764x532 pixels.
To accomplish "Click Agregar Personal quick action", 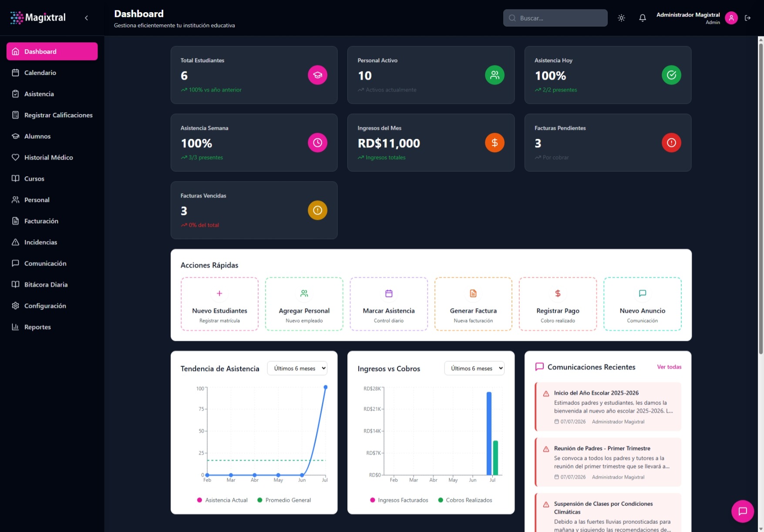I will (x=304, y=304).
